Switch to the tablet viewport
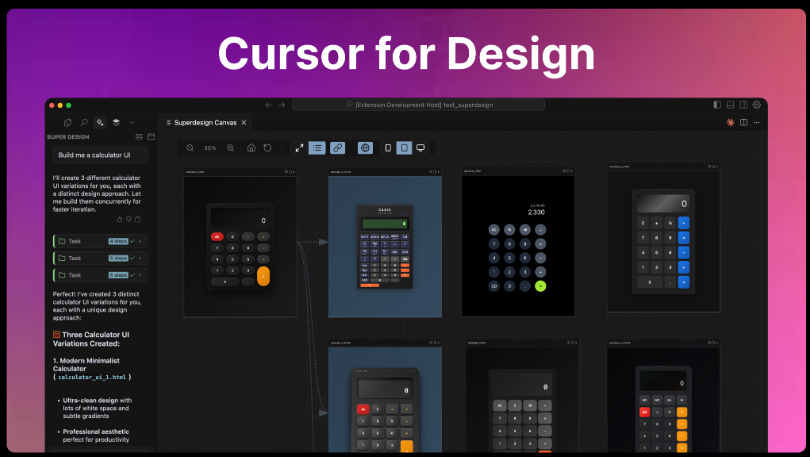This screenshot has width=810, height=457. (x=404, y=148)
